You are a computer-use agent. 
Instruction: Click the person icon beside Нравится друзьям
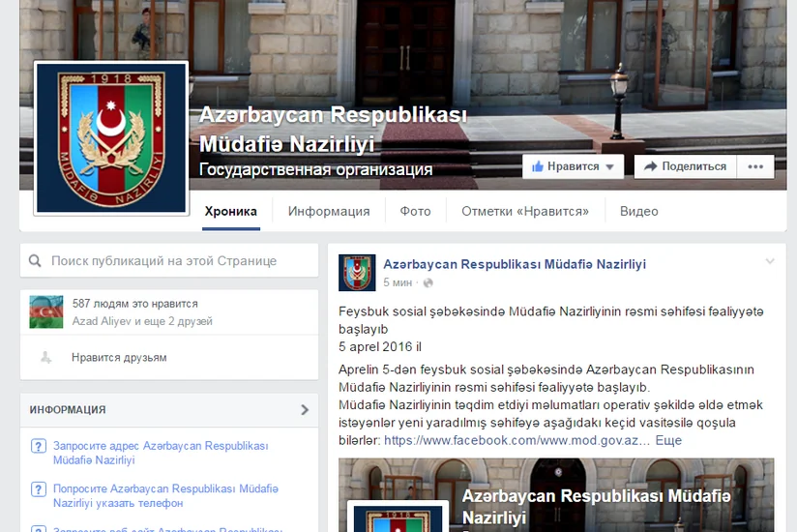pos(45,357)
